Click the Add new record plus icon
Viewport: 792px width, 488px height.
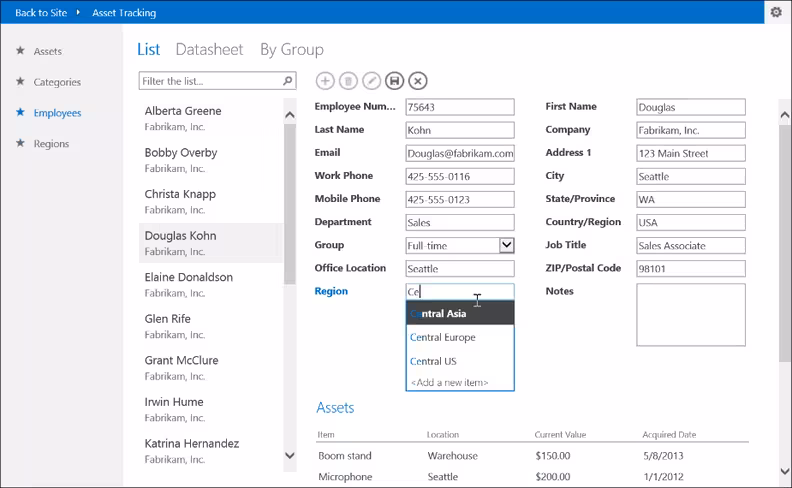click(x=325, y=81)
